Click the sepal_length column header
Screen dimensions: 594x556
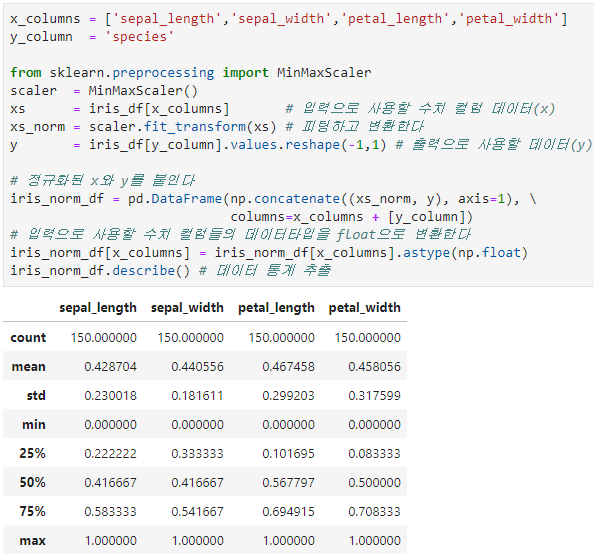coord(98,308)
